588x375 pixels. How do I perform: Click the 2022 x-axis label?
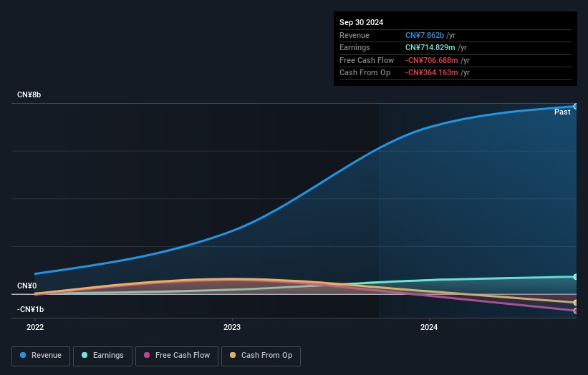(x=35, y=327)
